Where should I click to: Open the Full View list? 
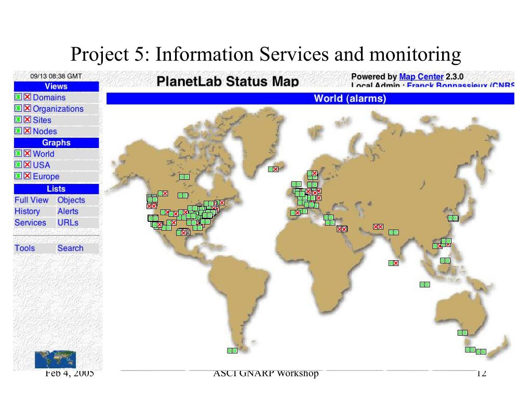tap(32, 200)
